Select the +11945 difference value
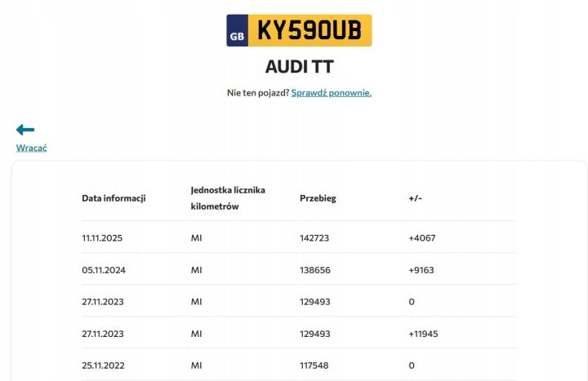The height and width of the screenshot is (381, 588). click(x=423, y=334)
